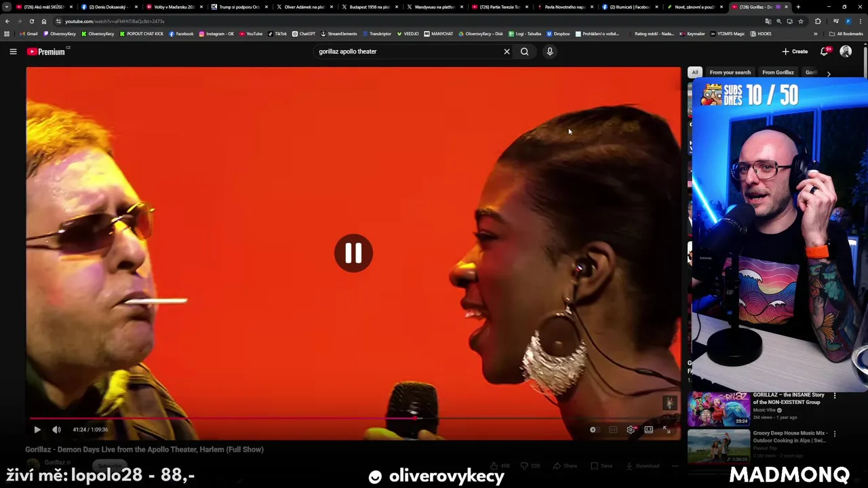
Task: Toggle closed captions CC button
Action: pos(613,430)
